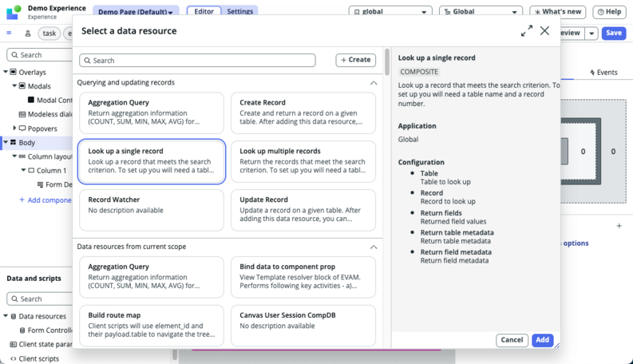
Task: Open the hamburger menu icon
Action: [9, 33]
